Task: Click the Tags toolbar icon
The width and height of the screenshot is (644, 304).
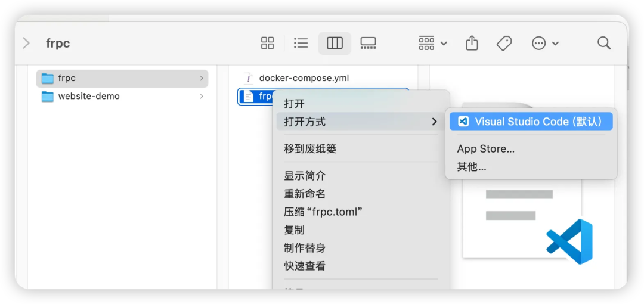Action: tap(504, 43)
